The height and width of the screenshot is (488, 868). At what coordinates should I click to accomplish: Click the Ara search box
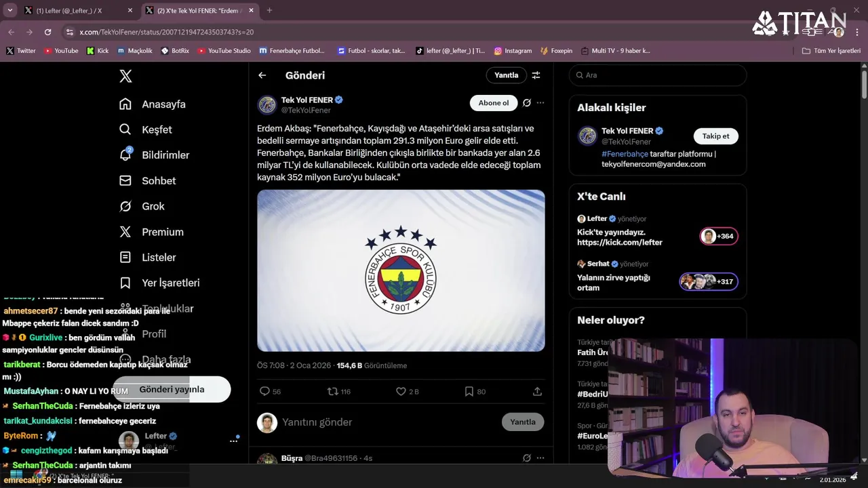click(x=658, y=75)
